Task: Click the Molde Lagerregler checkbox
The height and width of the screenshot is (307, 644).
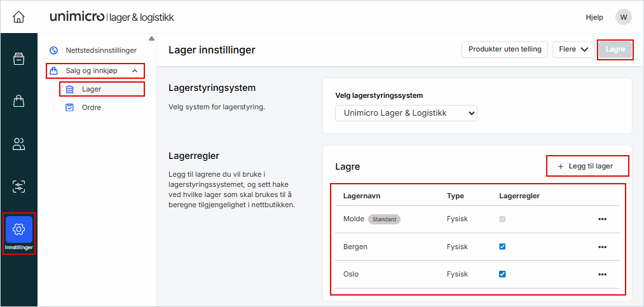Action: (502, 219)
